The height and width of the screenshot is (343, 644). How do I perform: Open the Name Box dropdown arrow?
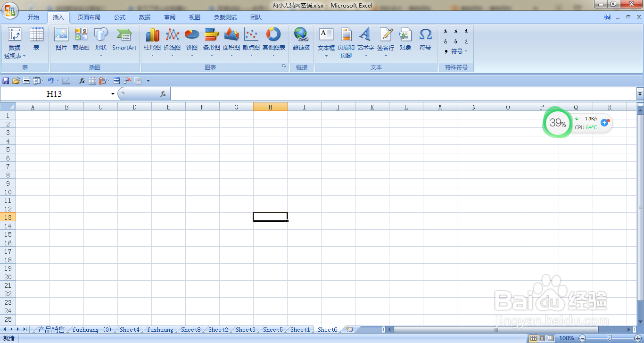[x=113, y=94]
